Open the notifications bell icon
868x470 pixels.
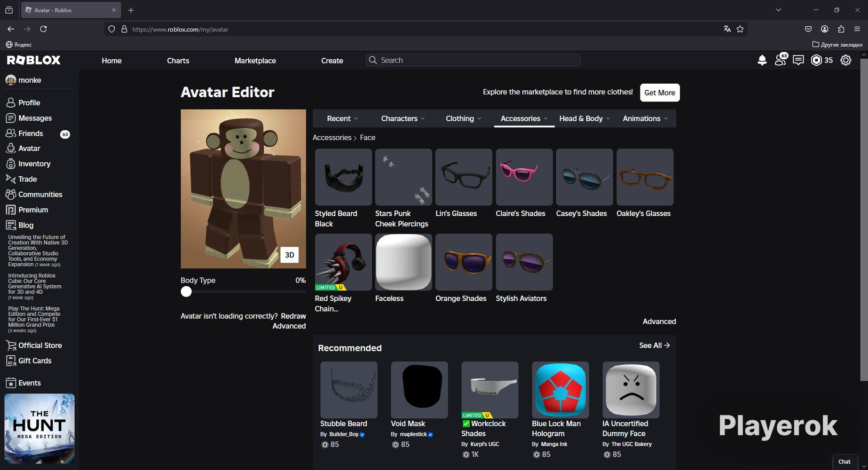[x=762, y=60]
